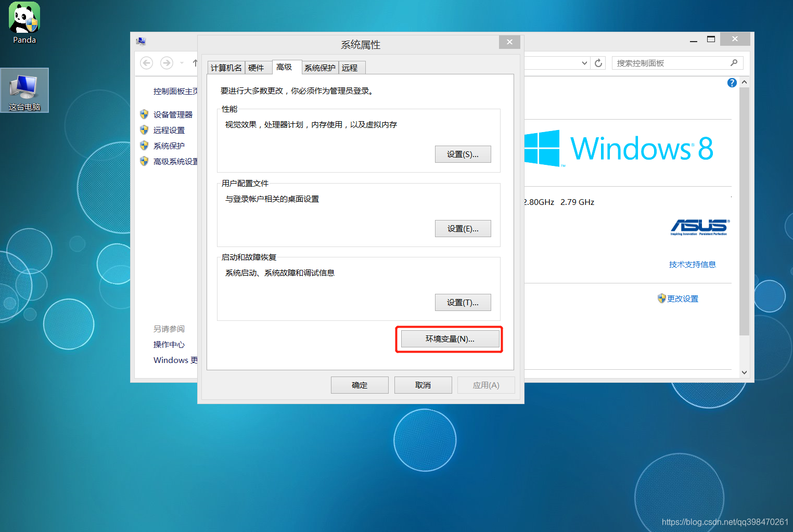Click the shield icon next to 系统保护
The image size is (793, 532).
coord(144,146)
